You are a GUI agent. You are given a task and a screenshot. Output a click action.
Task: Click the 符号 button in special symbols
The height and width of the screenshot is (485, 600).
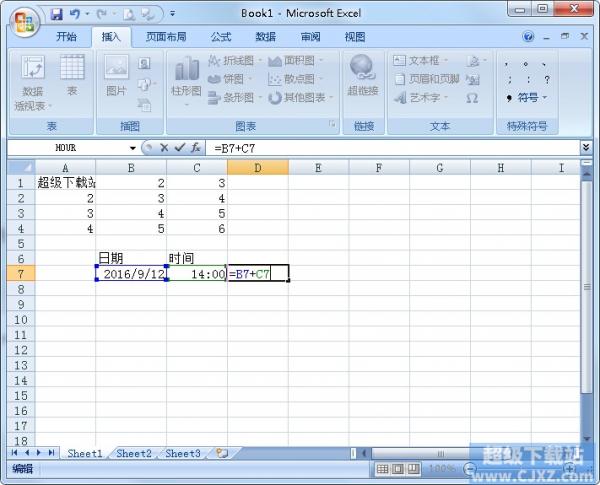529,98
